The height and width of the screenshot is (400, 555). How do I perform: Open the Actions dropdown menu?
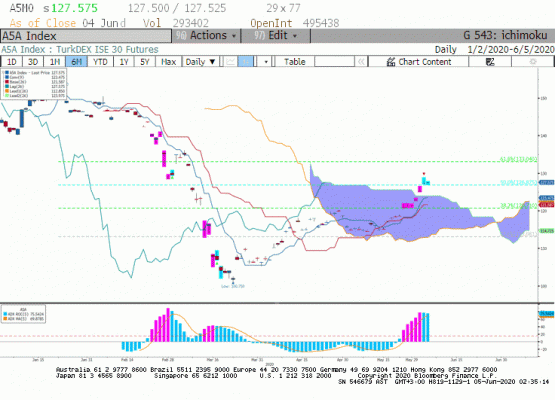(x=207, y=36)
